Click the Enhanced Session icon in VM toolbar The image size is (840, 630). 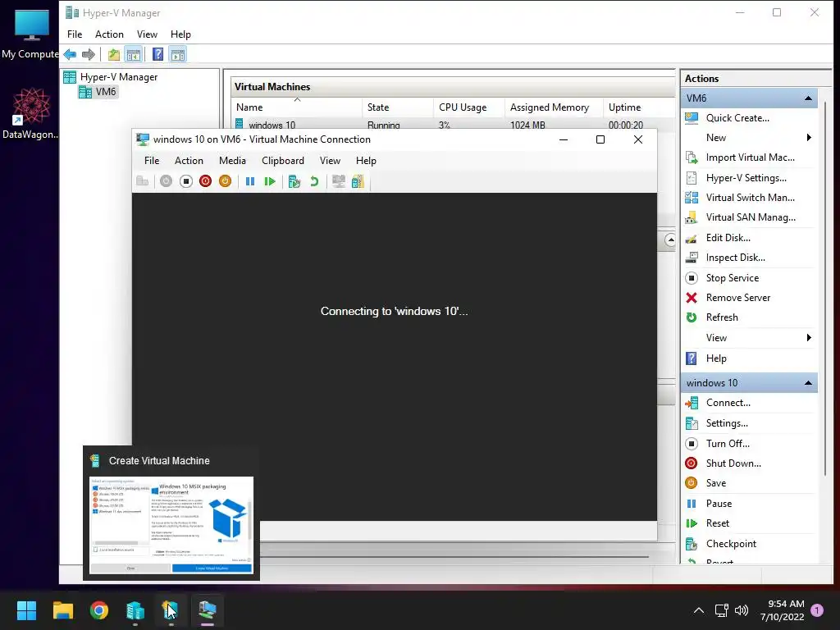coord(338,181)
